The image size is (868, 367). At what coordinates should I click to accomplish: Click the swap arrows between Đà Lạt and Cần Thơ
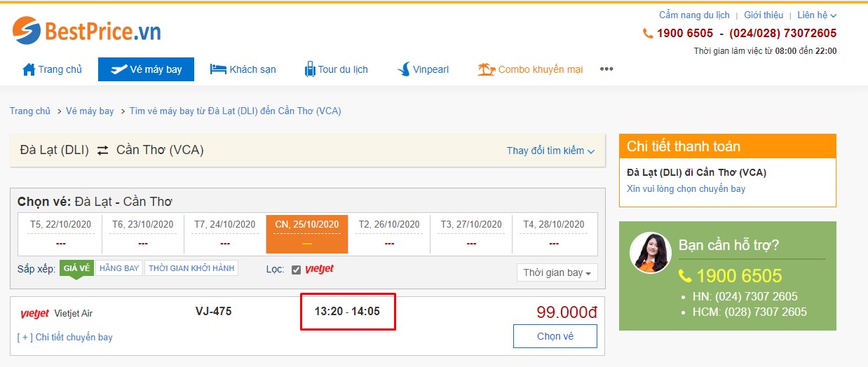pyautogui.click(x=102, y=150)
